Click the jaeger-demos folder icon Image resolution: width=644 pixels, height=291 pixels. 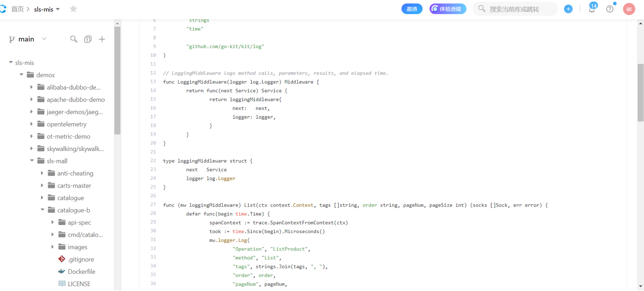(x=41, y=112)
